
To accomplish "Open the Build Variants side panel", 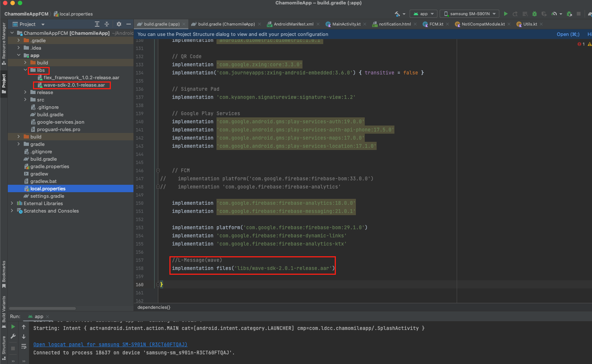I will pyautogui.click(x=4, y=312).
